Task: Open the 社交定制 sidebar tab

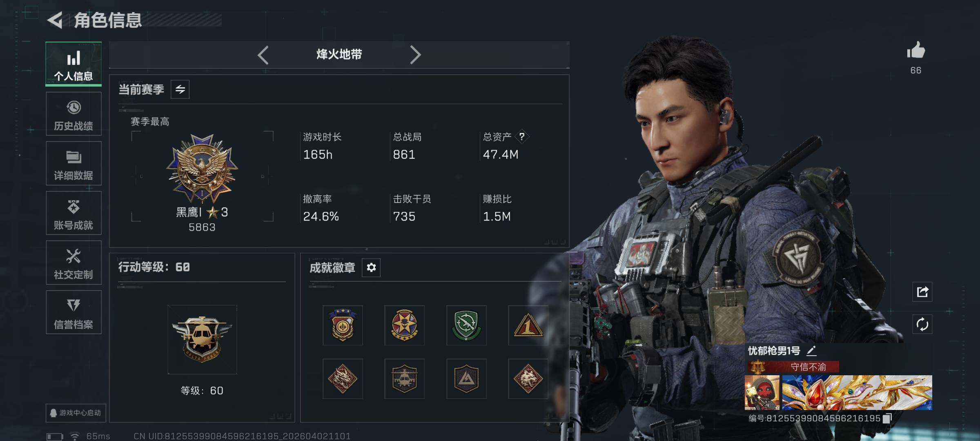Action: coord(73,263)
